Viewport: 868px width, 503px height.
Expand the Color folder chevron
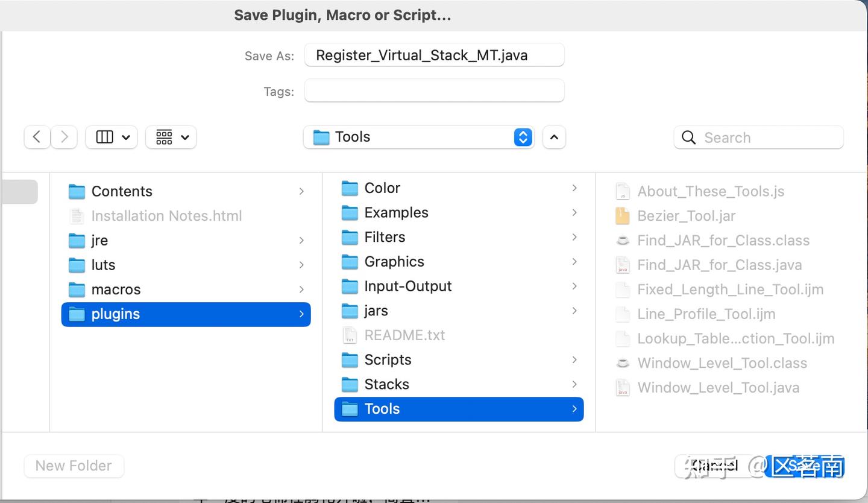[x=574, y=188]
